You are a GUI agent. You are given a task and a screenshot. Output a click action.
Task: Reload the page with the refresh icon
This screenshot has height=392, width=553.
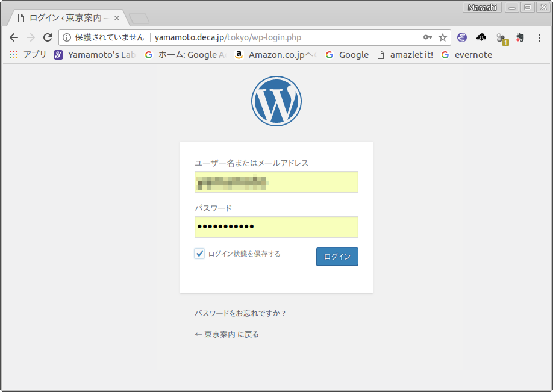(x=48, y=37)
